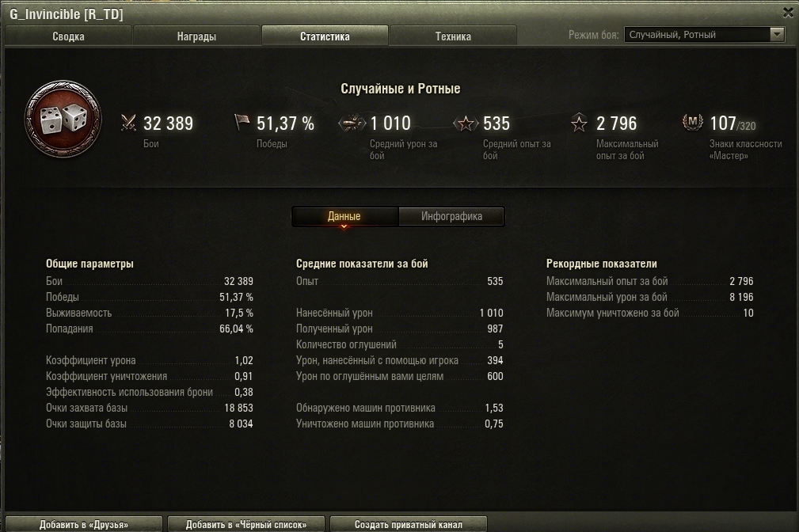Click Создать приватный канал button
Screen dimensions: 799x532
(x=409, y=524)
